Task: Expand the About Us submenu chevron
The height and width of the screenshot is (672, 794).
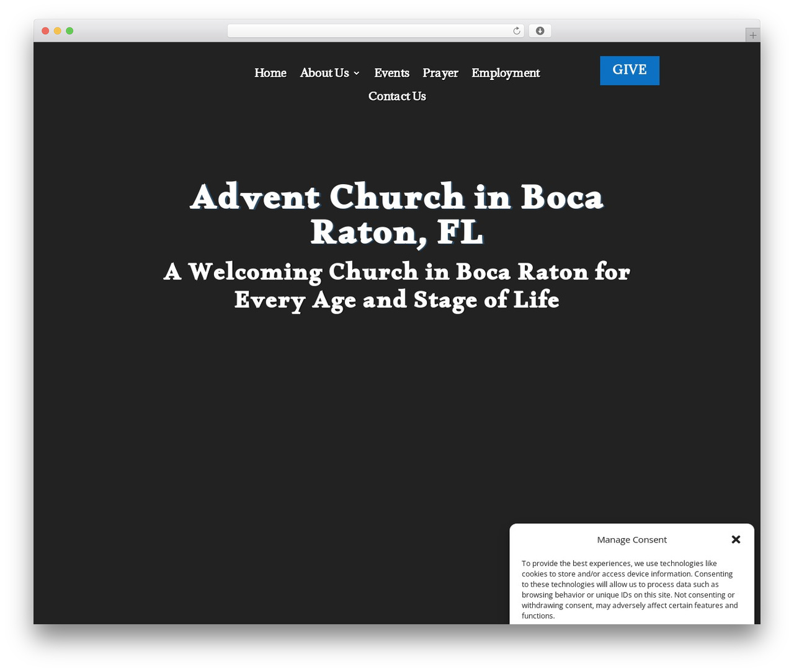Action: [x=357, y=73]
